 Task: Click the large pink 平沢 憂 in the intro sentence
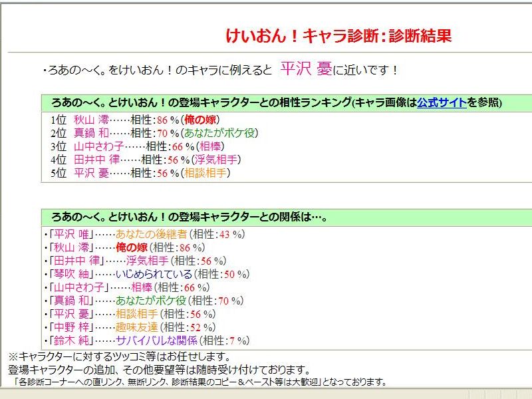(306, 69)
